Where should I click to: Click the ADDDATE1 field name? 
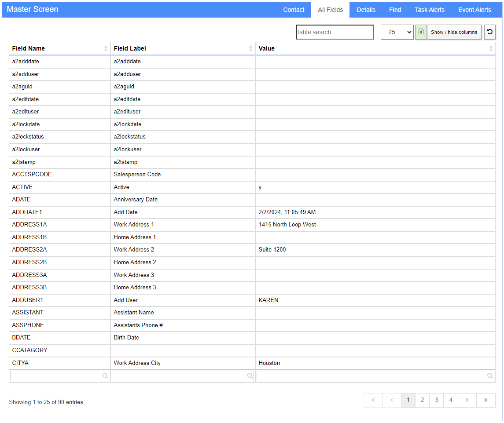(x=27, y=212)
